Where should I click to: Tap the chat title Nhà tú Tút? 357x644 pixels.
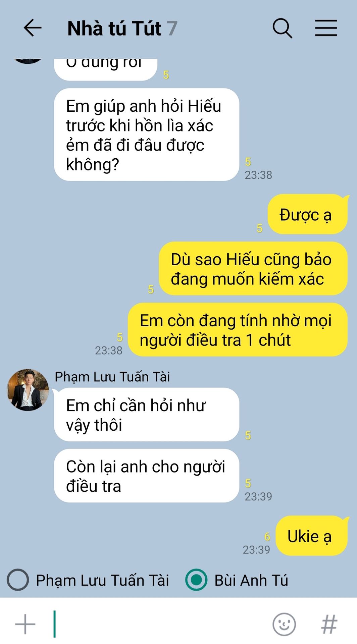[114, 28]
